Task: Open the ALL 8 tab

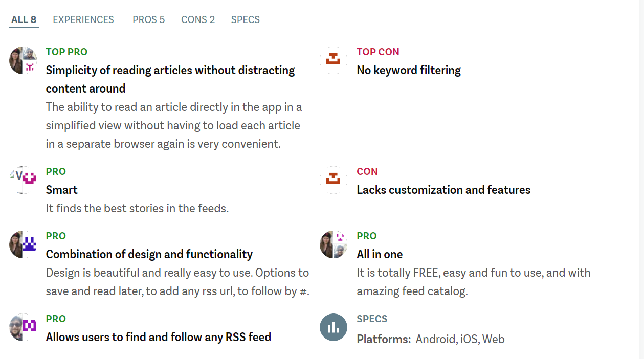Action: 24,20
